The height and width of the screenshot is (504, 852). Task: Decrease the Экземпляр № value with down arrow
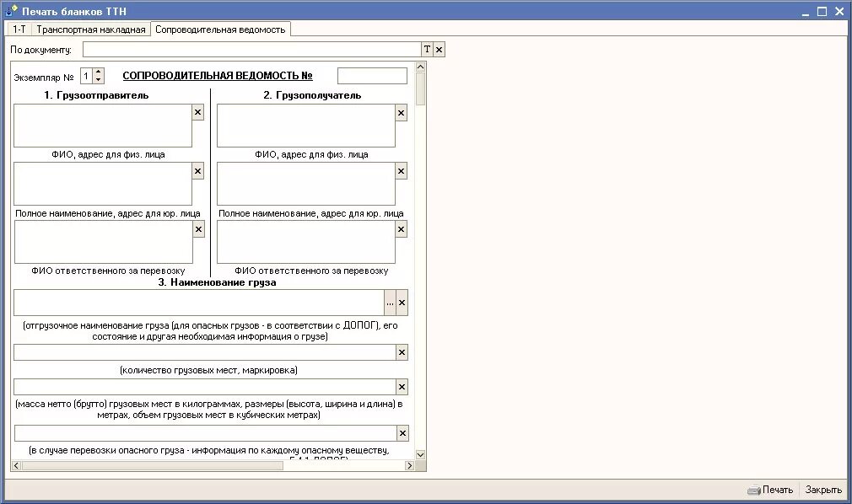(99, 80)
